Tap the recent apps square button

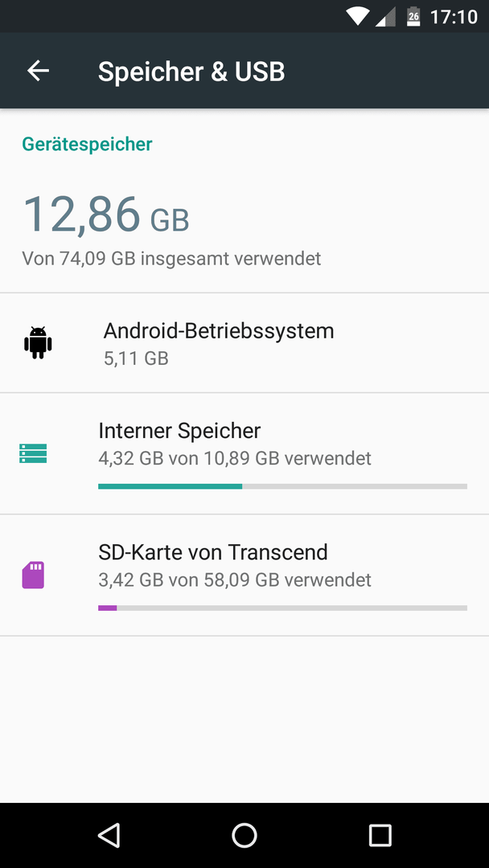380,835
